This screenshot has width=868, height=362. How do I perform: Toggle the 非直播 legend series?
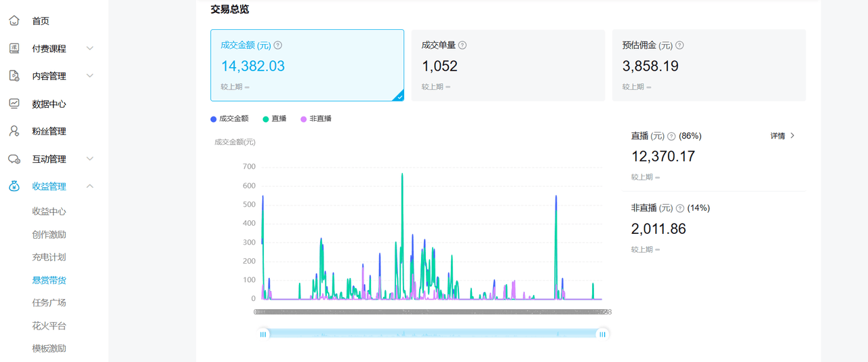(x=315, y=119)
